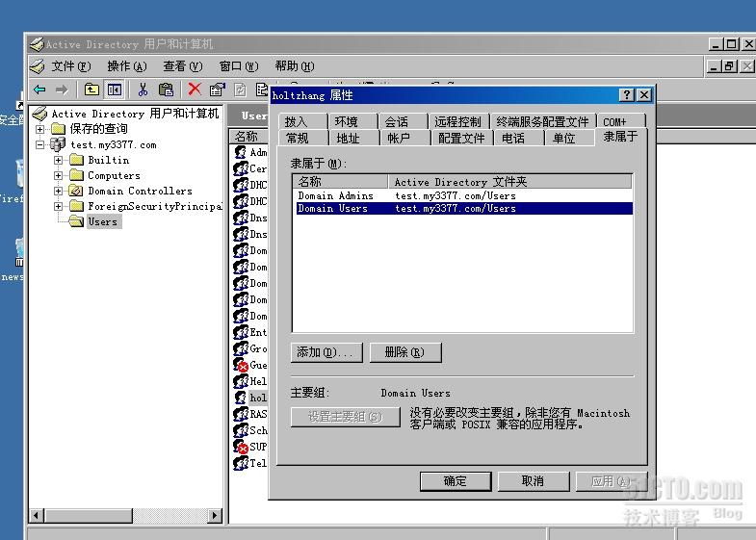Click the Tel group icon in list
The width and height of the screenshot is (756, 540).
coord(241,463)
